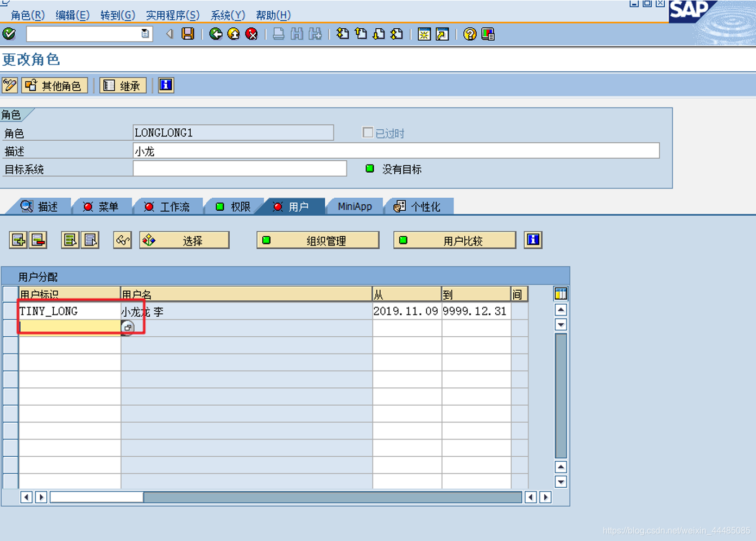756x541 pixels.
Task: Open the 编辑(E) menu
Action: [72, 15]
